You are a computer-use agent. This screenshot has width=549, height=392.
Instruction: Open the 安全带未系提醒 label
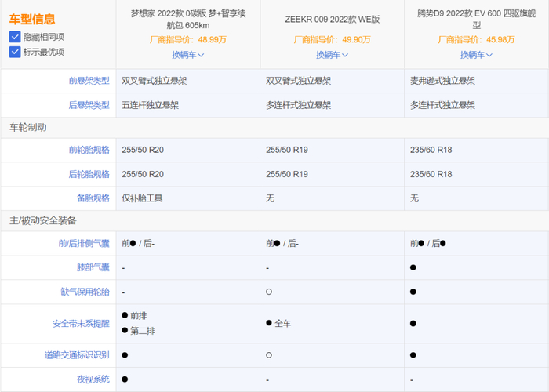[x=81, y=323]
